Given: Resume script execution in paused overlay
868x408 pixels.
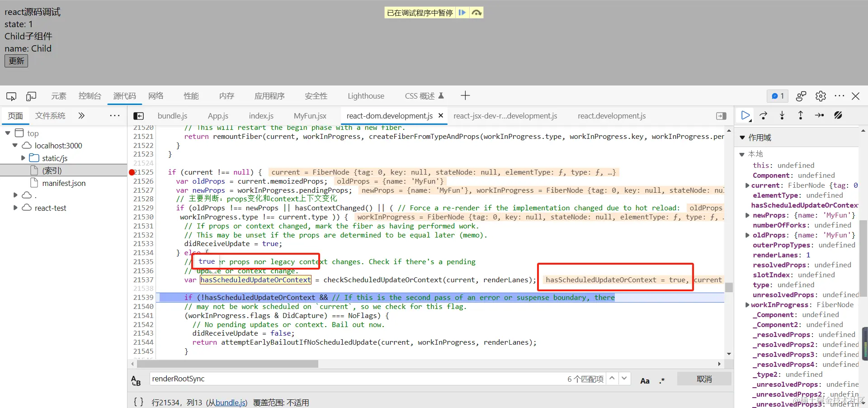Looking at the screenshot, I should [462, 13].
